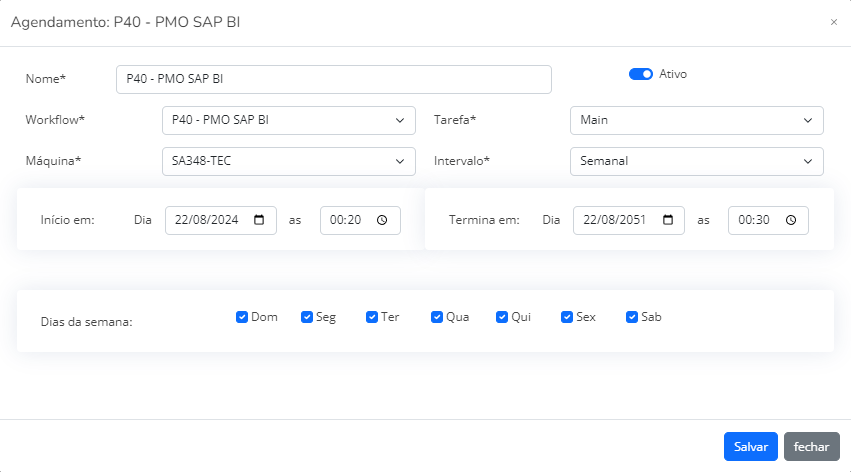Open the Workflow dropdown
Viewport: 851px width, 472px height.
(289, 120)
